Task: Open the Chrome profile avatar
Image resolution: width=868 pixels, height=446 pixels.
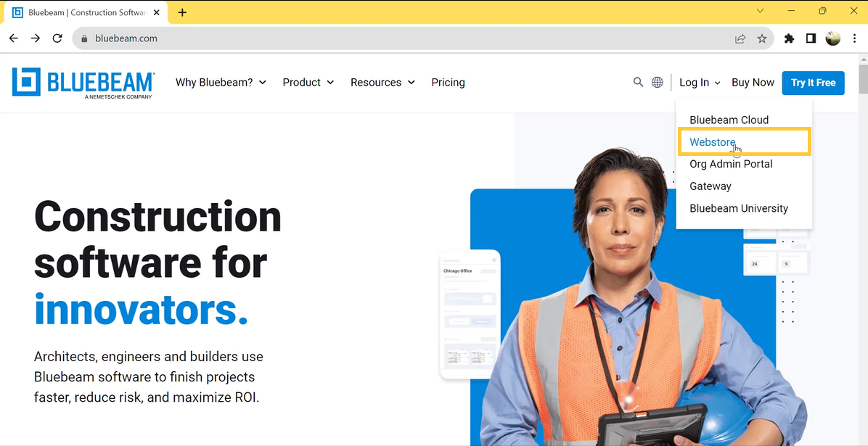Action: tap(832, 38)
